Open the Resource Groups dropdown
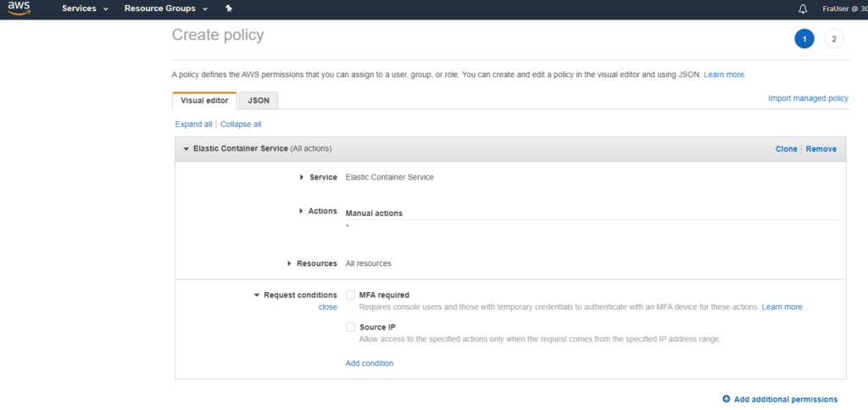The height and width of the screenshot is (410, 868). [x=165, y=8]
